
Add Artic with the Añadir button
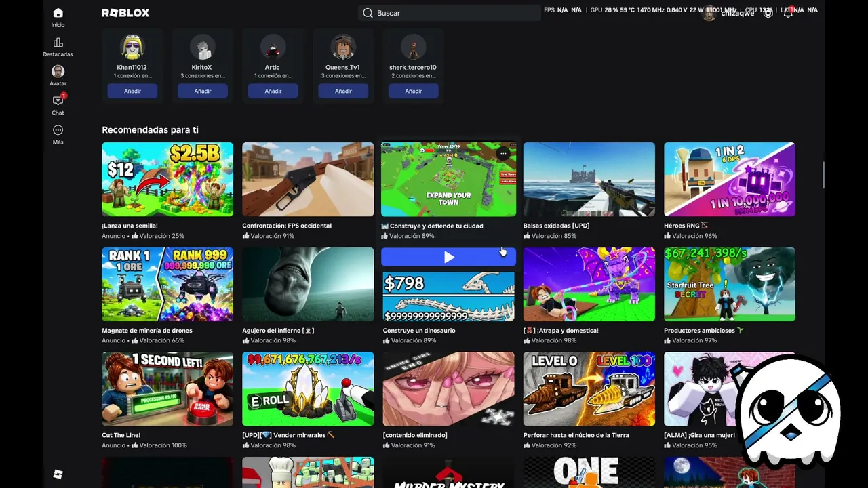pos(273,91)
